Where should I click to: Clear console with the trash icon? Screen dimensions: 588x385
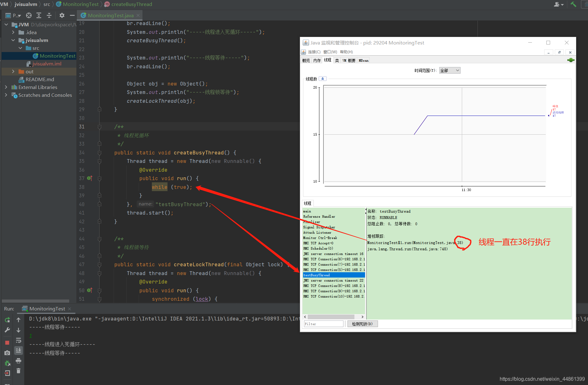18,371
